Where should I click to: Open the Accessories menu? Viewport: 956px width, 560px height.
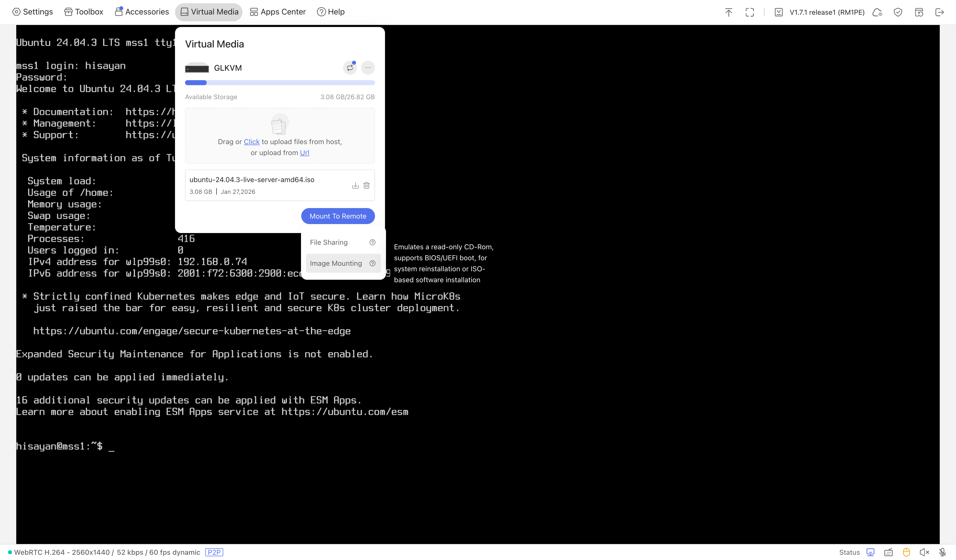click(142, 12)
